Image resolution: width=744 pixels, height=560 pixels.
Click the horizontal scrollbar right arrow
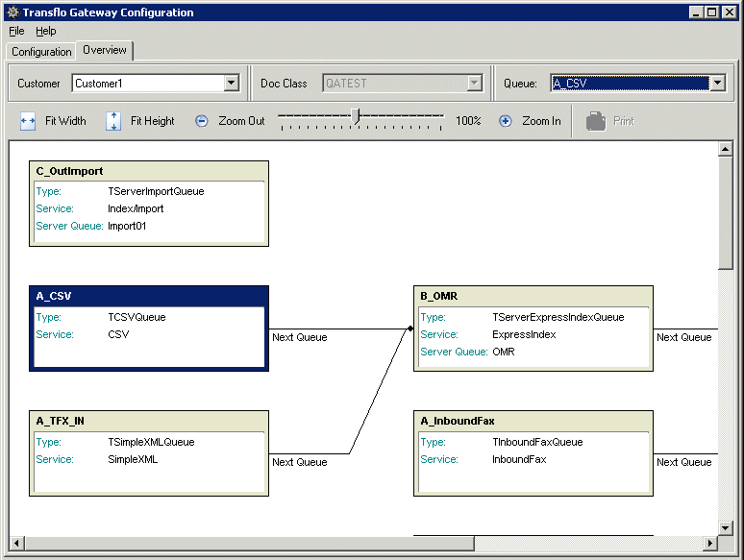[710, 544]
